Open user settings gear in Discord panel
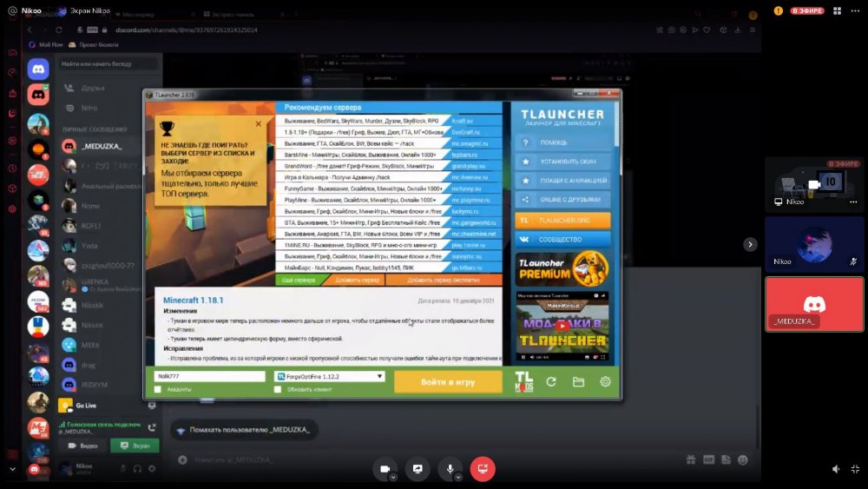 (152, 469)
